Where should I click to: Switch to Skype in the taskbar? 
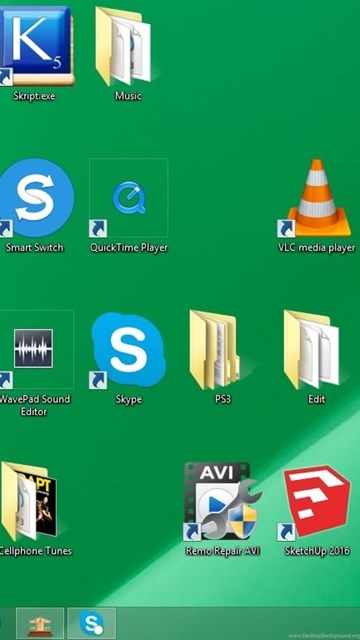click(x=92, y=623)
